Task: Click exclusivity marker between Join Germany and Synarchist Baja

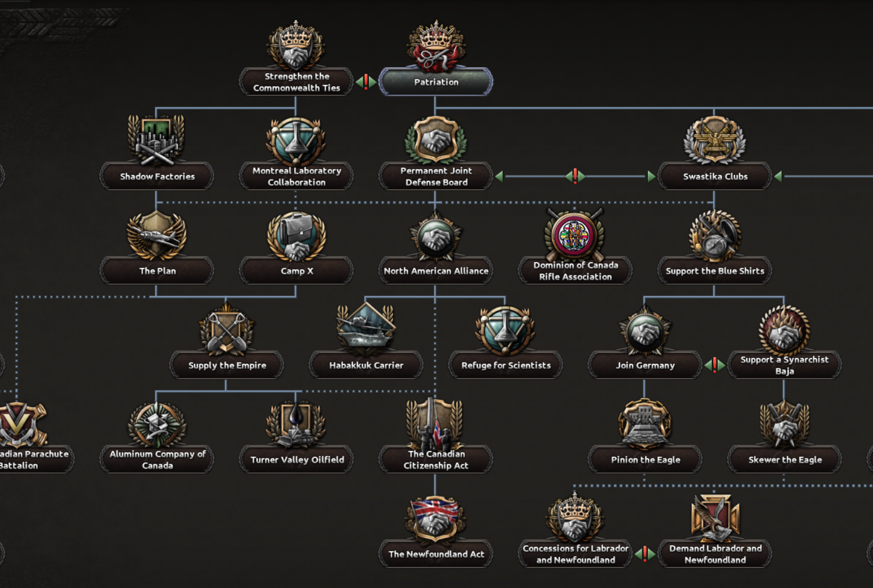Action: pos(715,365)
